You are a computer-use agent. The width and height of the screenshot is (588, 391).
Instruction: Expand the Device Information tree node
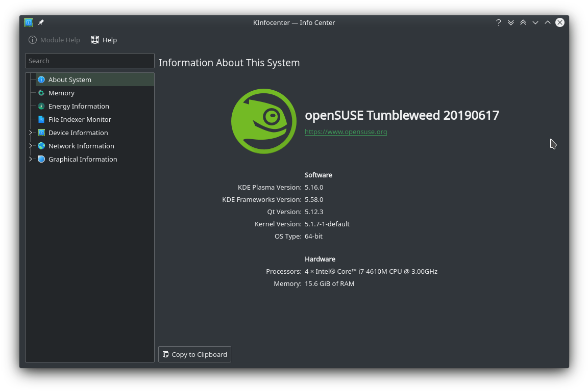(31, 133)
